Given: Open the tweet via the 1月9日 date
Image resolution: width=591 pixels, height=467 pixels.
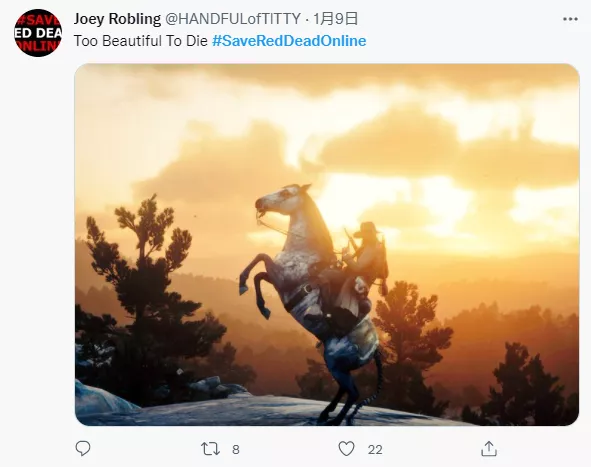Looking at the screenshot, I should tap(335, 18).
